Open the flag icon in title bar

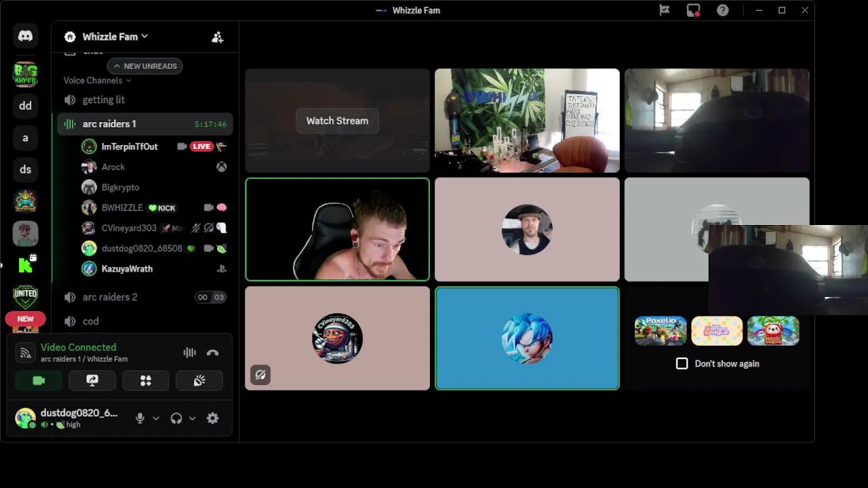click(x=665, y=10)
